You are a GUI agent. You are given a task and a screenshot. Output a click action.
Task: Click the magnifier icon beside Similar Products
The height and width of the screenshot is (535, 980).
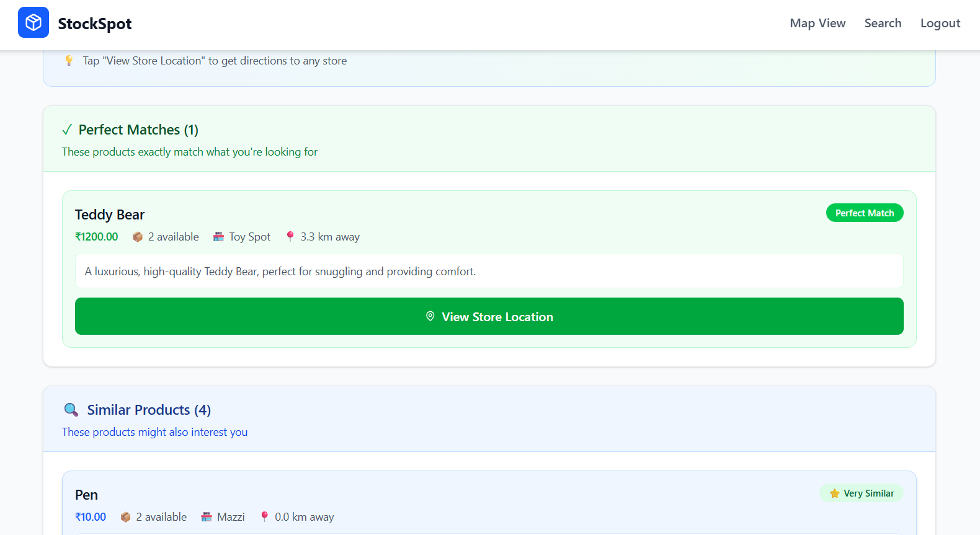click(x=71, y=410)
